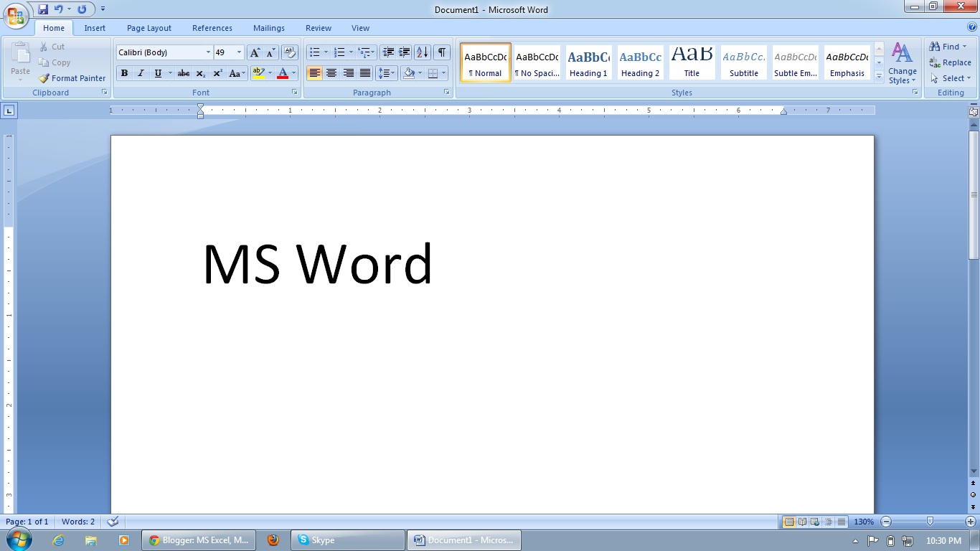The height and width of the screenshot is (551, 980).
Task: Toggle Italic formatting
Action: pyautogui.click(x=141, y=73)
